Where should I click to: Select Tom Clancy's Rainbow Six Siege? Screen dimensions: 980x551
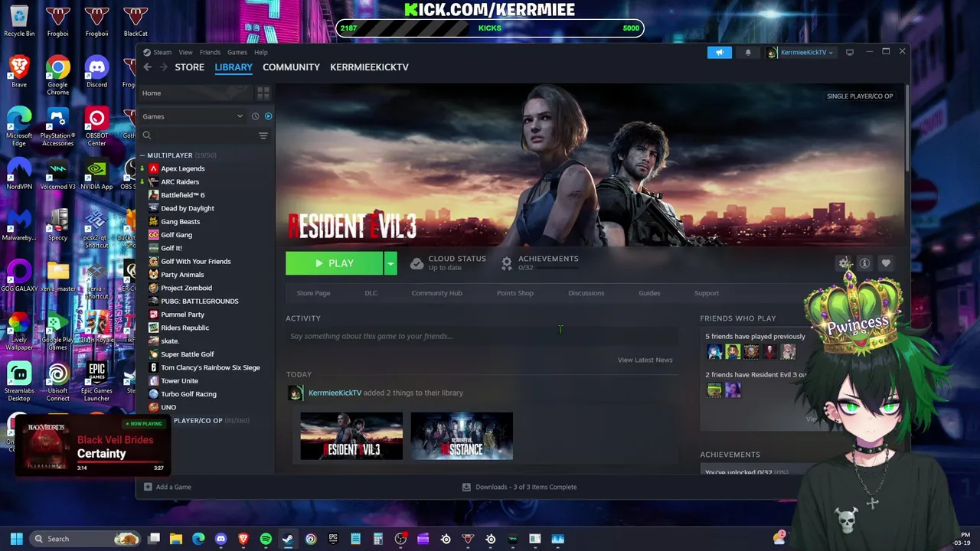tap(210, 367)
